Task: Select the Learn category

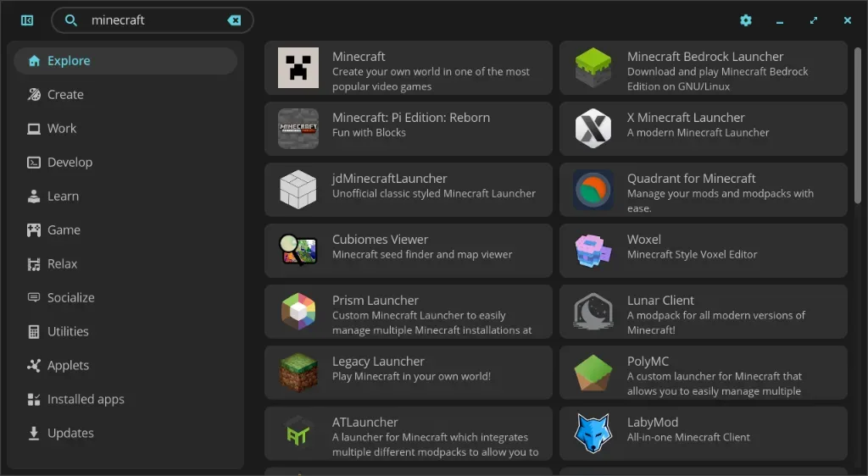Action: pos(125,196)
